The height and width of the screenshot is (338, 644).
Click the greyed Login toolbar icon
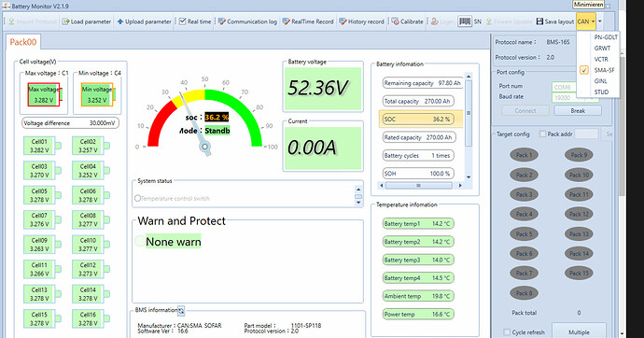click(435, 21)
